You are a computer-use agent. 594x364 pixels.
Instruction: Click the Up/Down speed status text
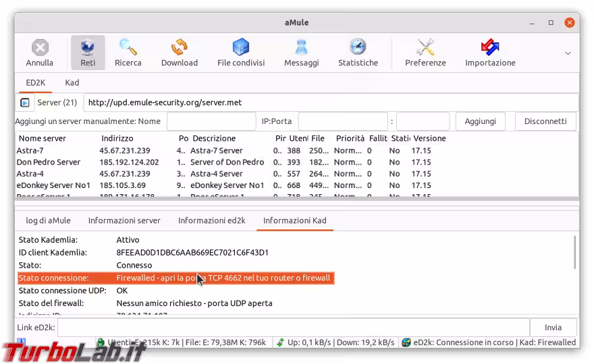click(x=341, y=342)
